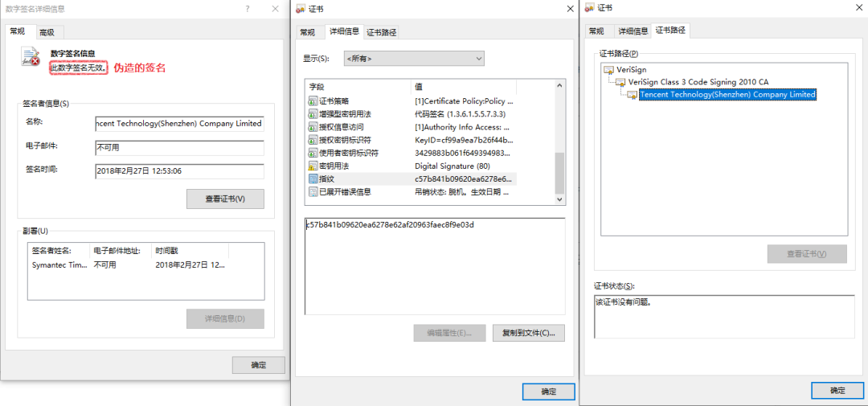Click 确定 in the middle 证书 window
868x406 pixels.
pos(549,392)
